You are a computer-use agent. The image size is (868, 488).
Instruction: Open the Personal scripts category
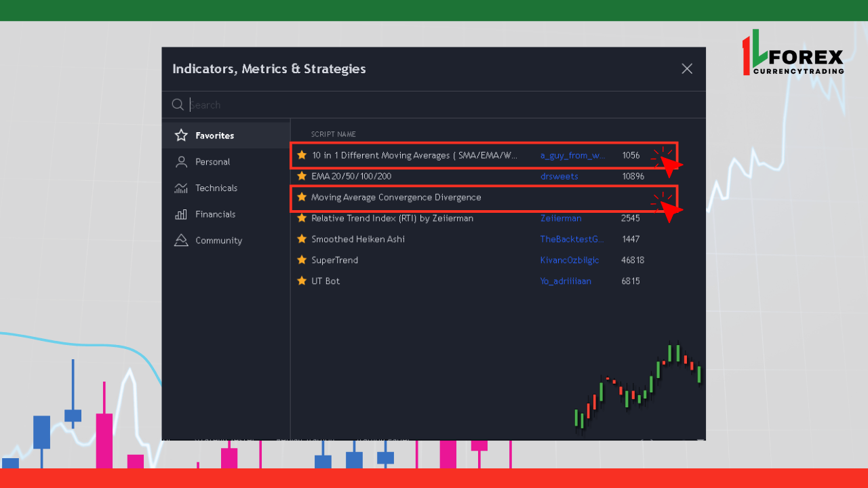[x=212, y=162]
